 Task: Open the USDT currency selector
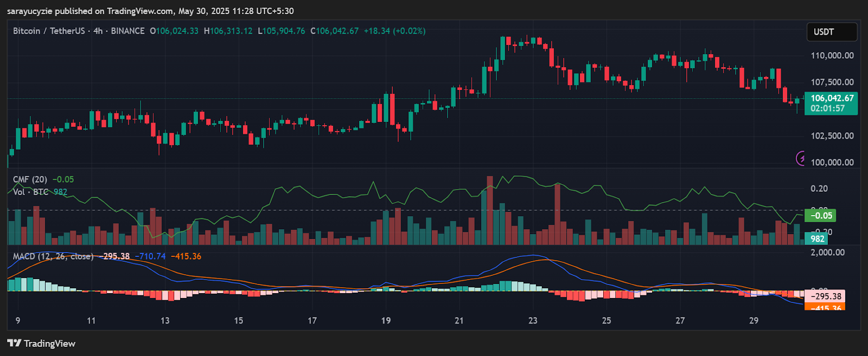(831, 32)
